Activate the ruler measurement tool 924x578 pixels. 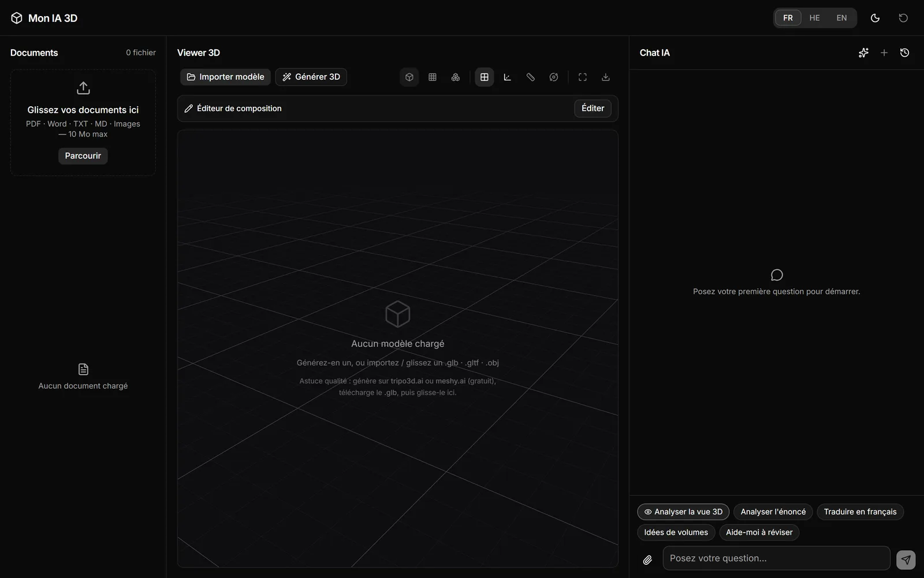tap(530, 77)
